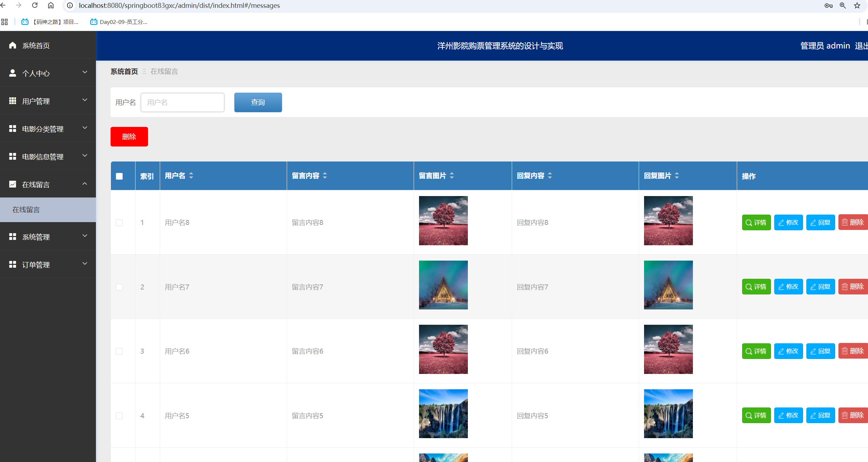Image resolution: width=868 pixels, height=462 pixels.
Task: Check the row for 用户名6
Action: [119, 351]
